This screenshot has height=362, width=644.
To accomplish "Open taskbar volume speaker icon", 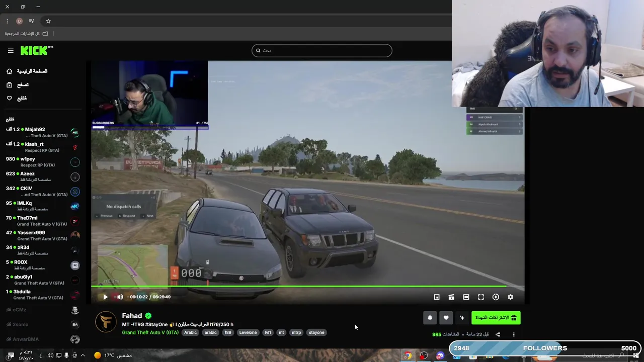I will click(50, 355).
